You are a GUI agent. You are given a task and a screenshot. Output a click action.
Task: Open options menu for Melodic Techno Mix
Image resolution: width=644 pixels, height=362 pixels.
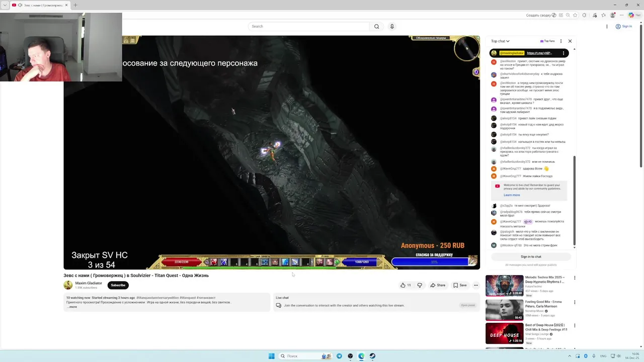pyautogui.click(x=575, y=278)
